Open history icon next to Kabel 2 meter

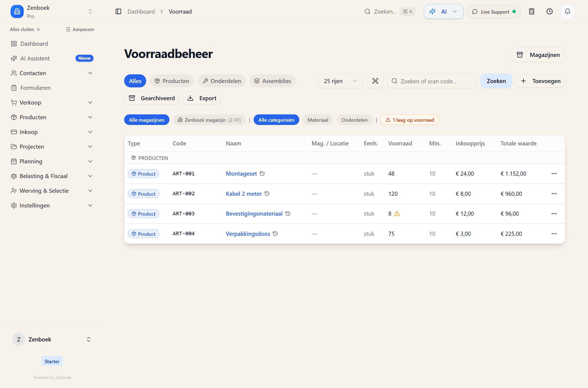(267, 194)
